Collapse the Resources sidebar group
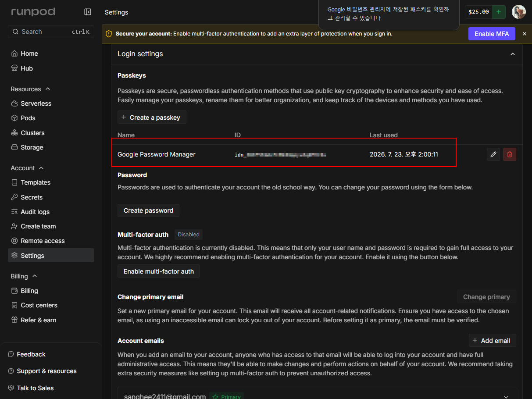Screen dimensions: 532x399 click(x=48, y=89)
